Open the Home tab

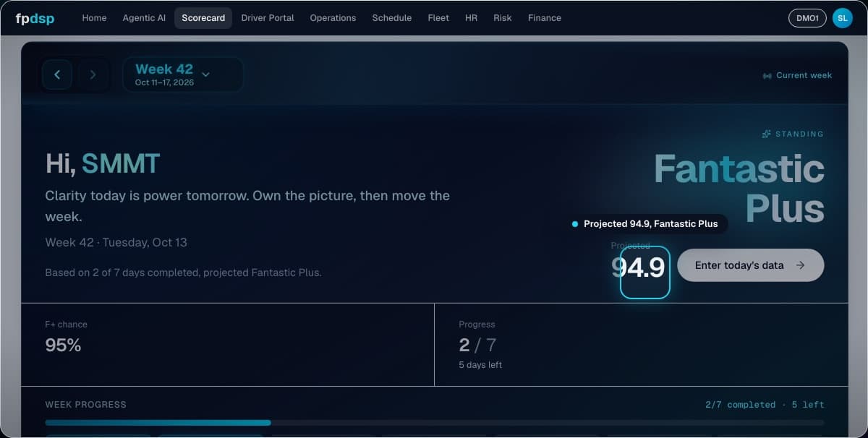click(94, 18)
